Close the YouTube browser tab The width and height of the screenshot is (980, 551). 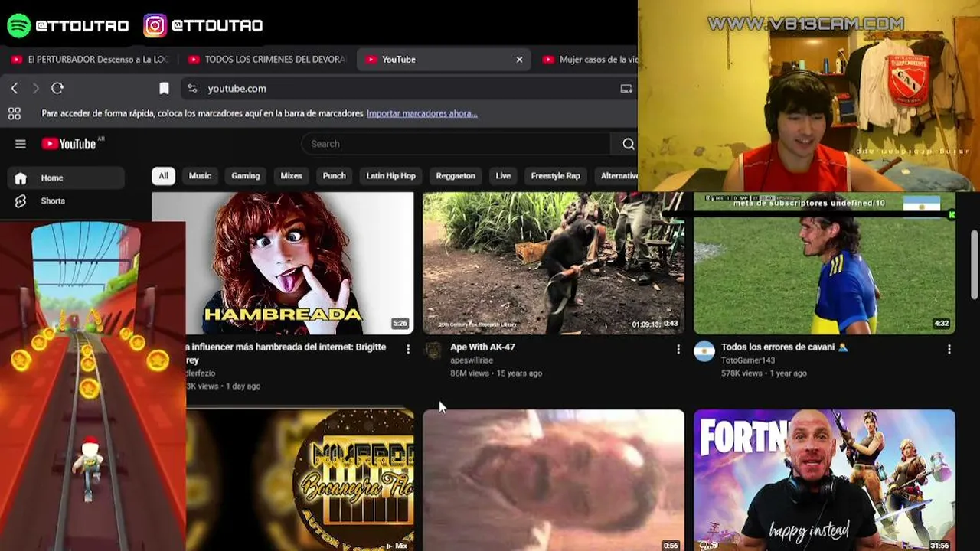tap(519, 60)
